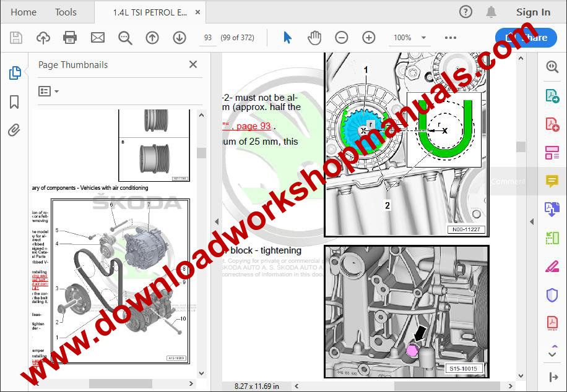567x392 pixels.
Task: Open the Search tool in right pane
Action: click(552, 67)
